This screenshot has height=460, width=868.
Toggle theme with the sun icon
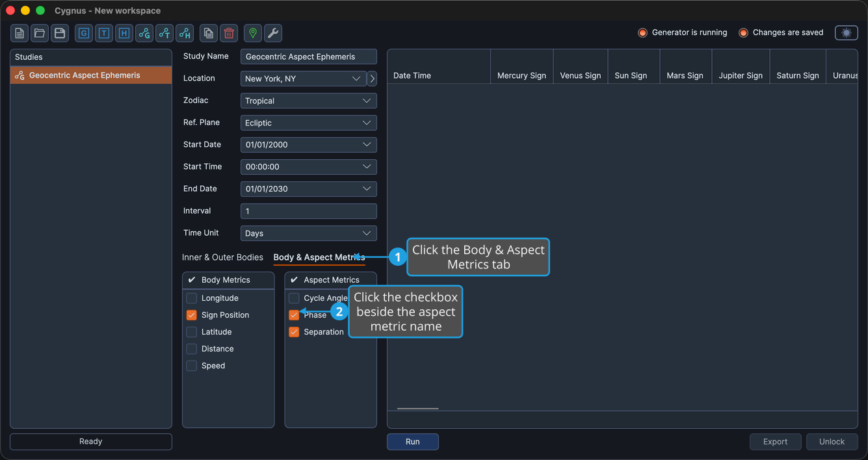point(847,32)
